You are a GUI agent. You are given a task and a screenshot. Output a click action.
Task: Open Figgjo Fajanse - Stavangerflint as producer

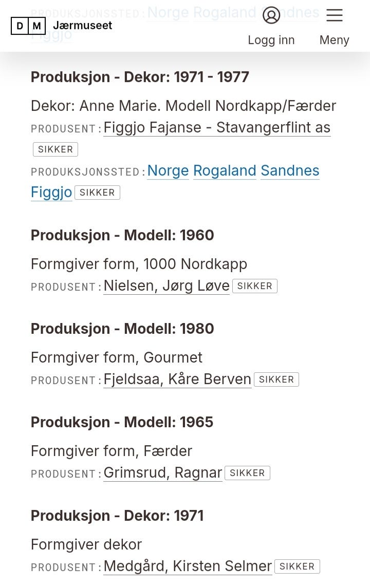coord(217,127)
